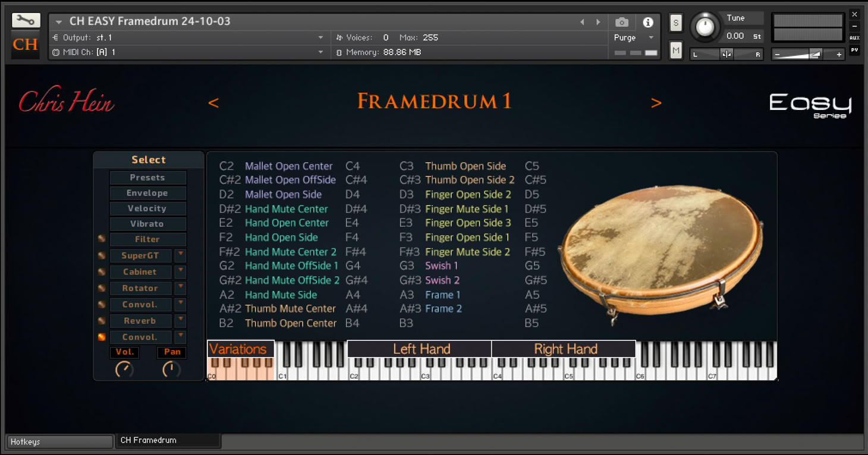Image resolution: width=868 pixels, height=455 pixels.
Task: Select the Hotkeys tab
Action: coord(59,441)
